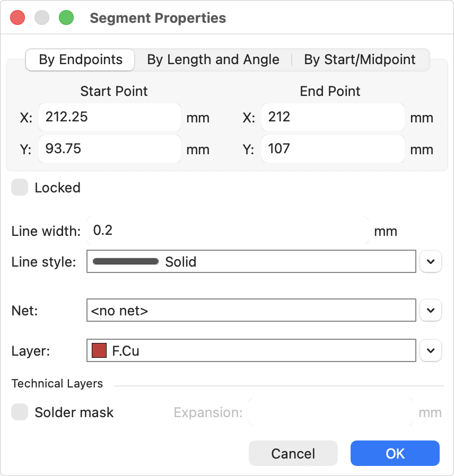Click the green zoom button in titlebar
The width and height of the screenshot is (454, 476).
coord(66,17)
